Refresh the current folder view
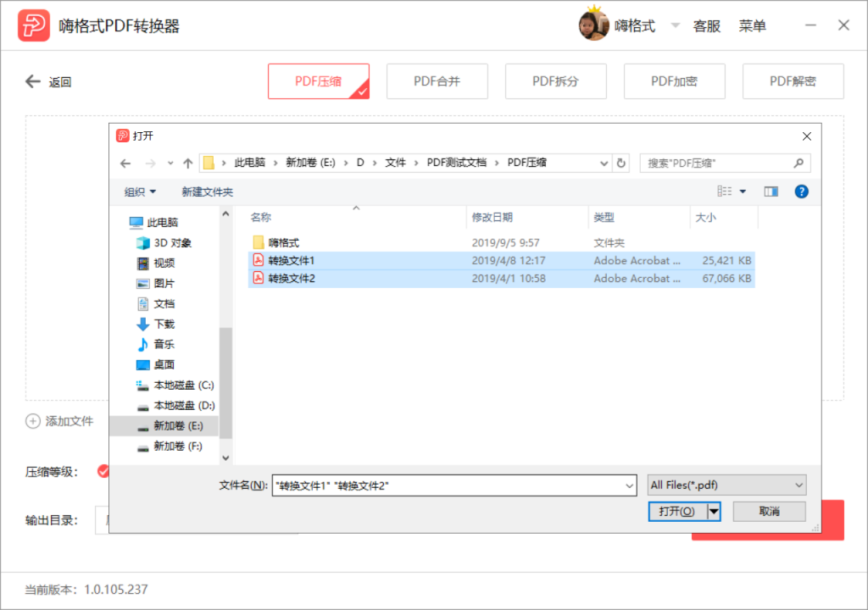The width and height of the screenshot is (868, 610). pyautogui.click(x=621, y=164)
